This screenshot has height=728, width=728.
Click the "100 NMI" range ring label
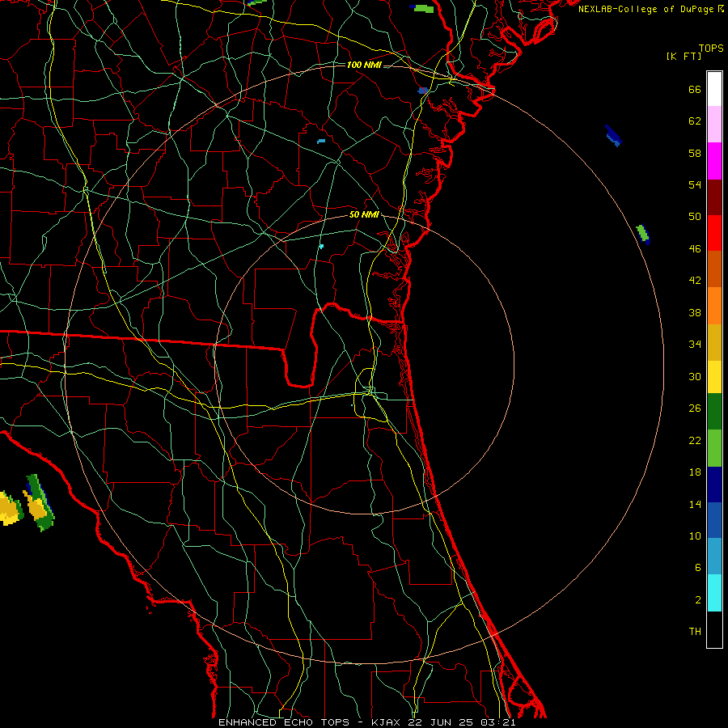point(364,65)
